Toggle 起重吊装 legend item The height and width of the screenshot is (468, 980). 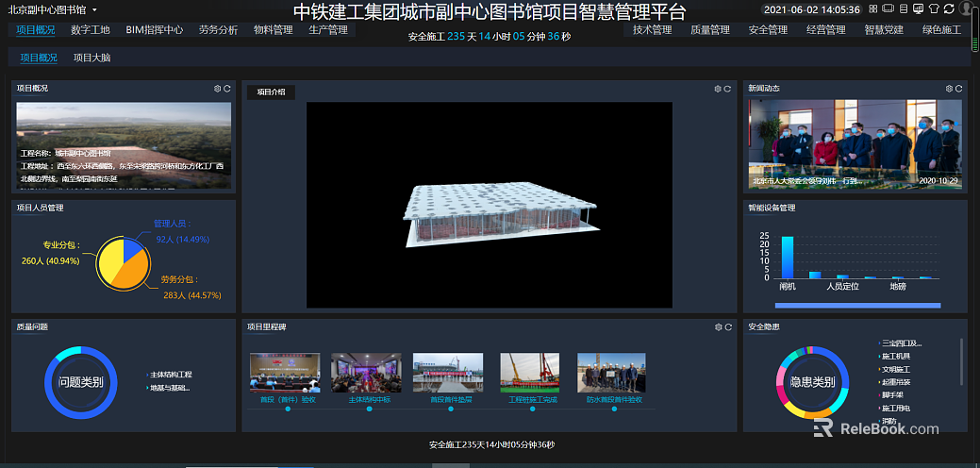(x=894, y=382)
